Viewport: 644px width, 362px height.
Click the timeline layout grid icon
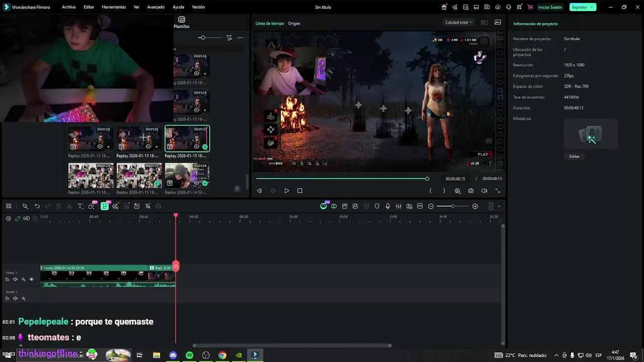(9, 206)
